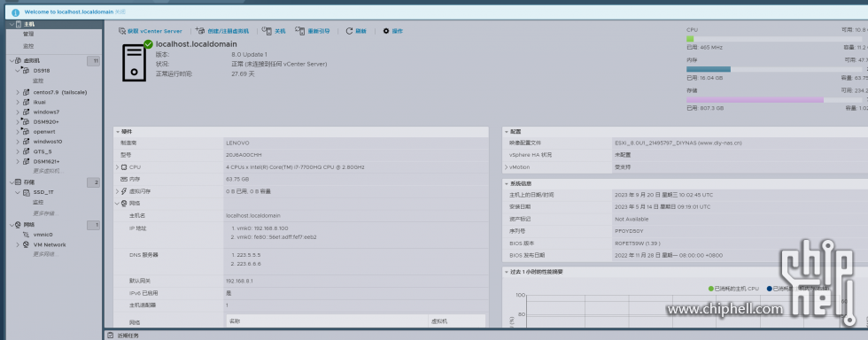Expand the 虚拟闪存 row

117,191
